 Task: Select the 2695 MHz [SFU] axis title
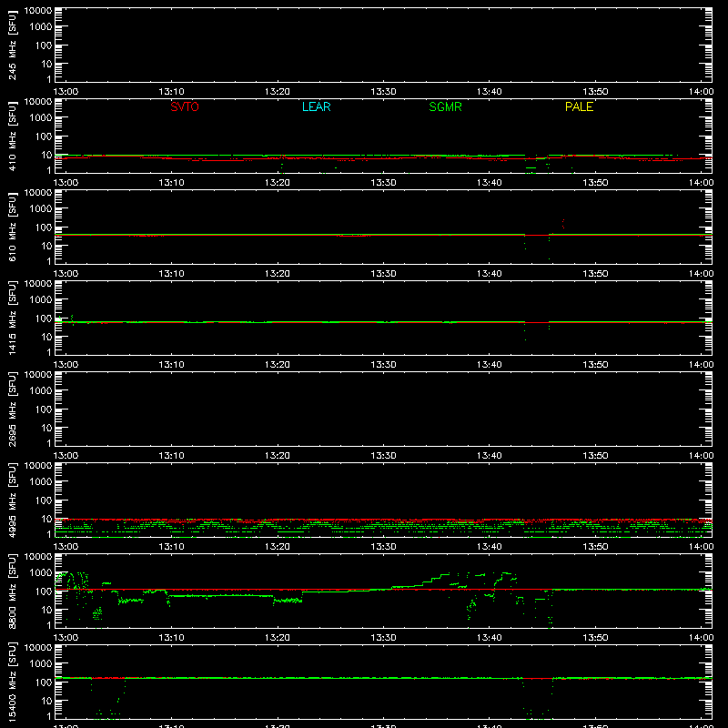tap(12, 409)
